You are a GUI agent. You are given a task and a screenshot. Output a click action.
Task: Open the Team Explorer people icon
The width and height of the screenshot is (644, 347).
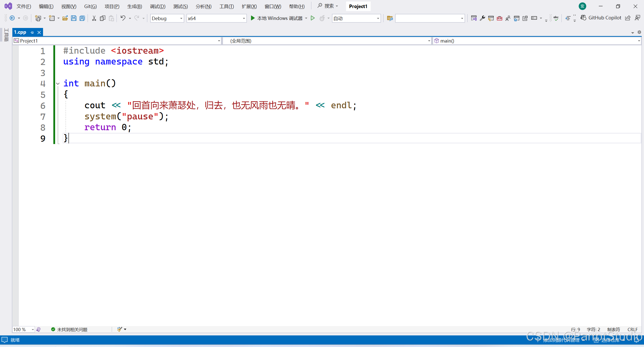click(x=508, y=18)
